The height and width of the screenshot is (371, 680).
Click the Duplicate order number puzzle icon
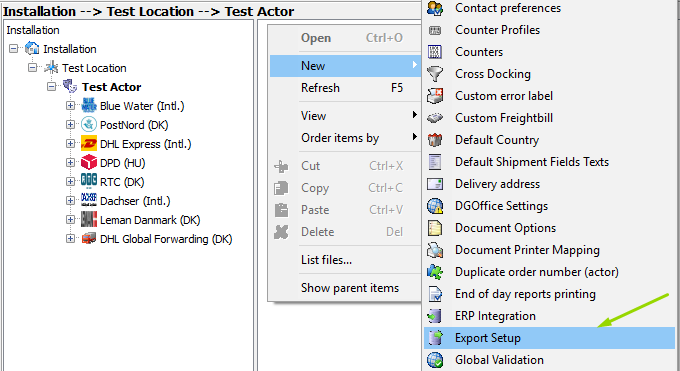pos(435,272)
